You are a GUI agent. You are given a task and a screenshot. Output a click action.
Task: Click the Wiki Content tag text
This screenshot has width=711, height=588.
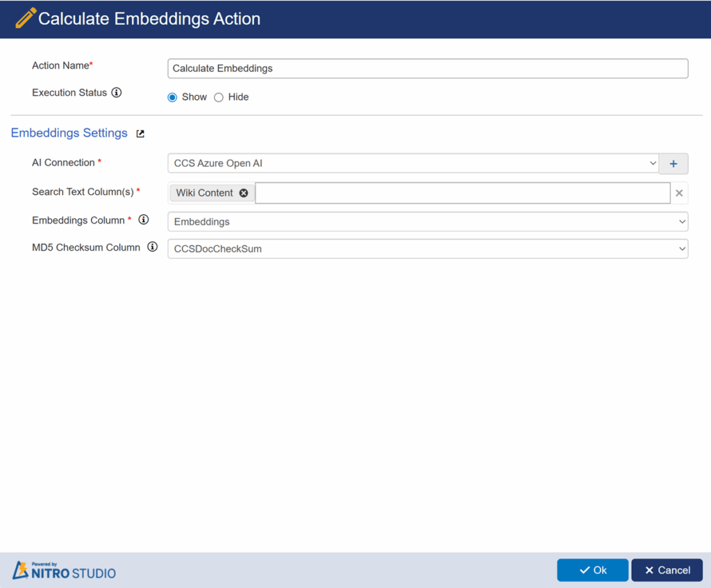pos(205,193)
